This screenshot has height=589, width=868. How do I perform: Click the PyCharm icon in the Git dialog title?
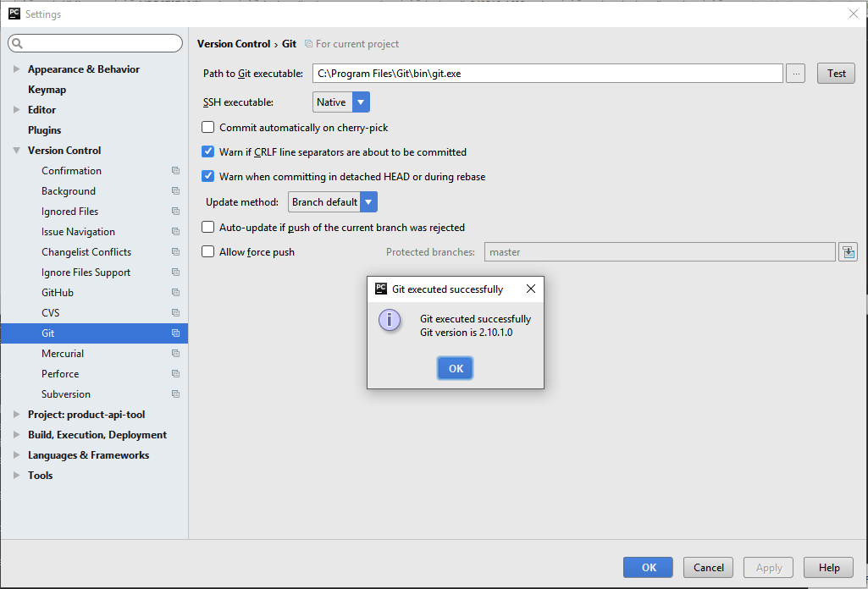(x=381, y=289)
